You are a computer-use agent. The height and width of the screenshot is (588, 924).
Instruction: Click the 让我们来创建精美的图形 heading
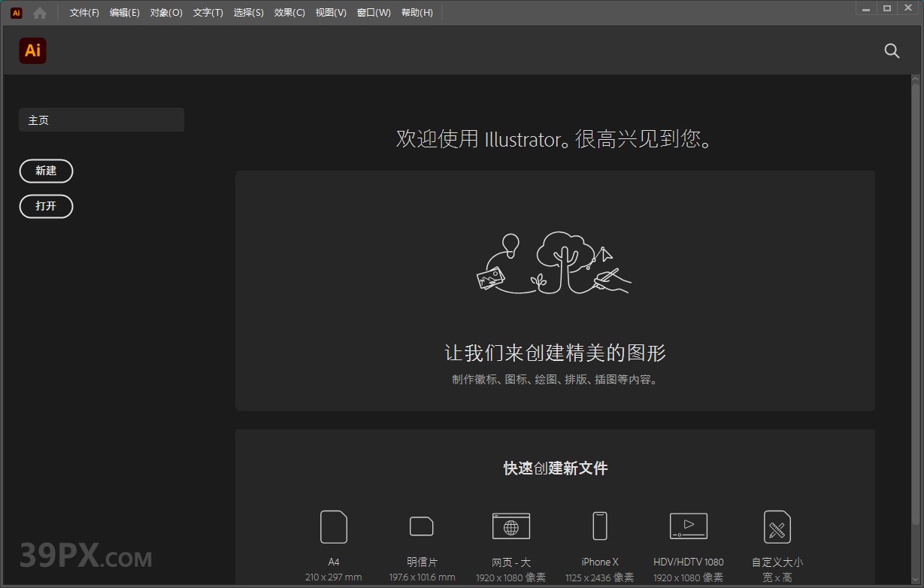[x=556, y=353]
